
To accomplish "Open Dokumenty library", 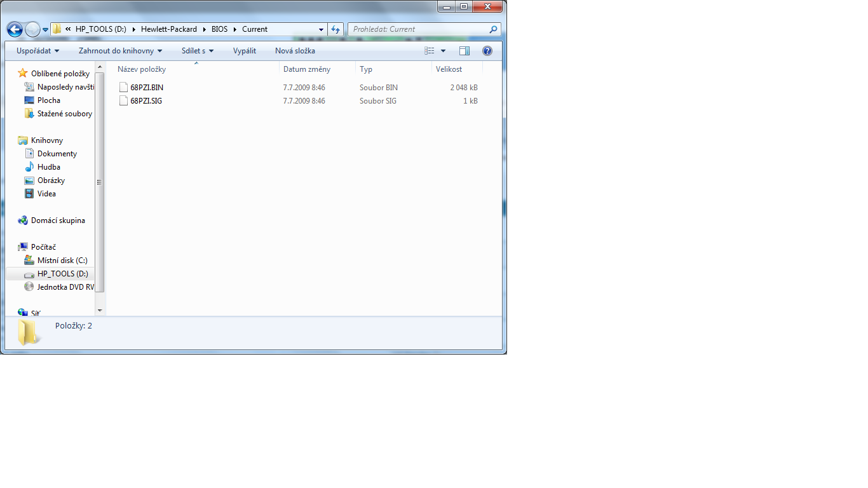I will (57, 154).
